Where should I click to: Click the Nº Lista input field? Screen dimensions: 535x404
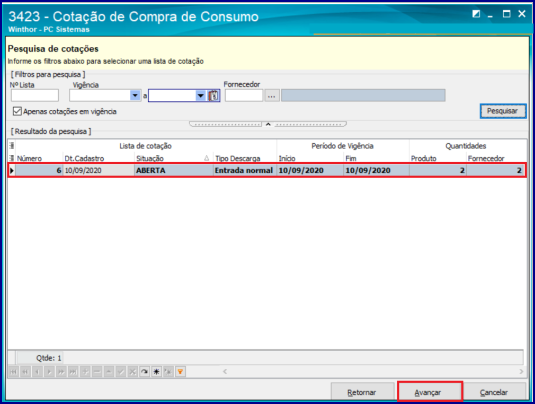click(35, 96)
